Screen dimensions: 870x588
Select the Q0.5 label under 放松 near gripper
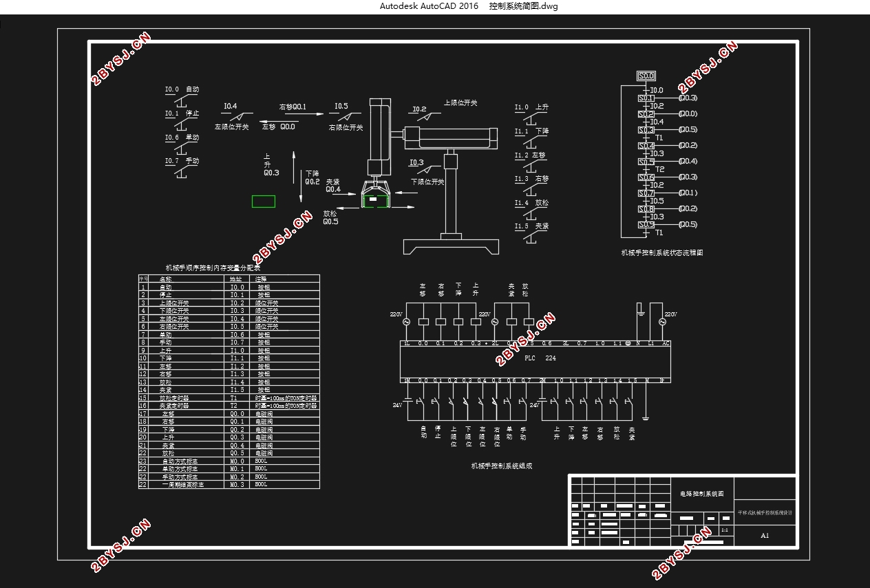click(x=330, y=221)
